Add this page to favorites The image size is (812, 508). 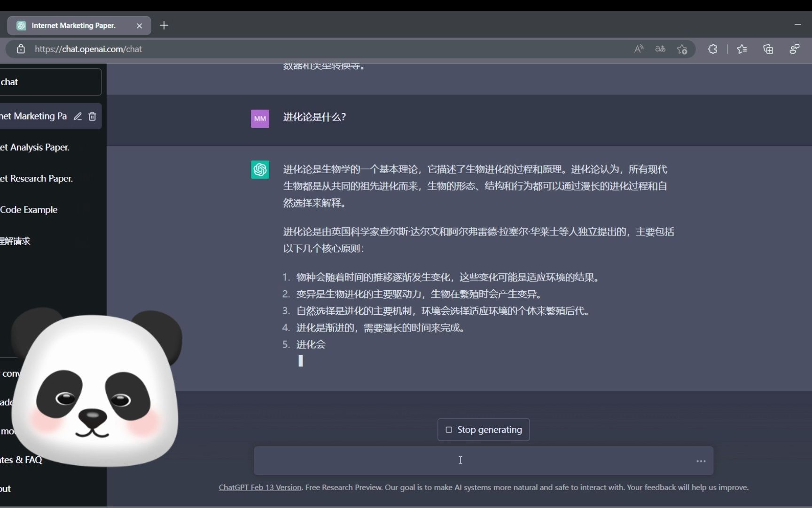click(x=682, y=49)
